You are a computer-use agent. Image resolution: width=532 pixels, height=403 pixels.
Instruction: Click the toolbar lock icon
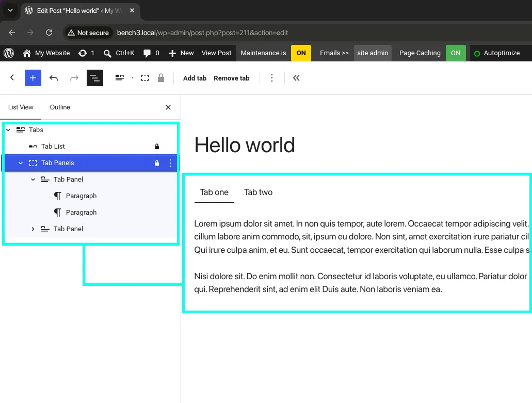[x=161, y=78]
